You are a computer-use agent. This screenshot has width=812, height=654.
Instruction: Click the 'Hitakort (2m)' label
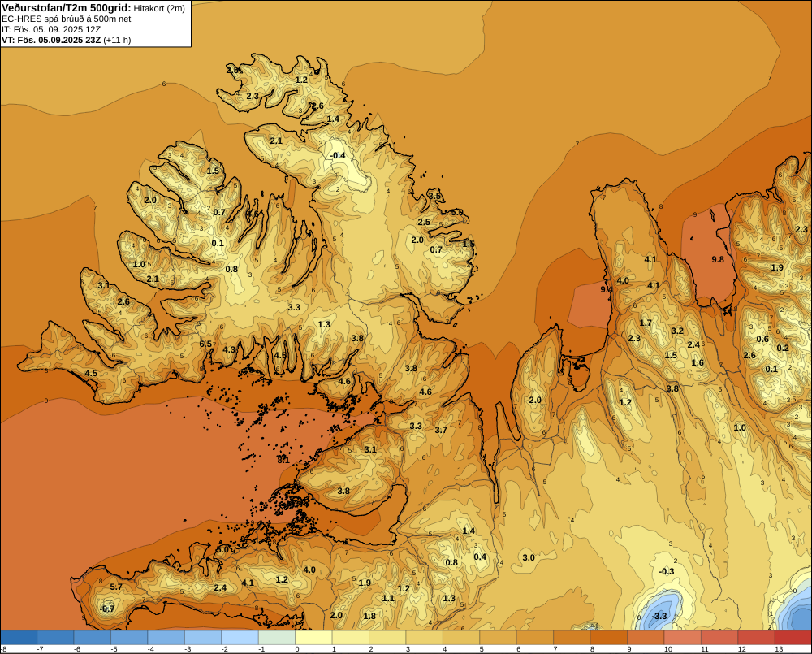(x=159, y=8)
